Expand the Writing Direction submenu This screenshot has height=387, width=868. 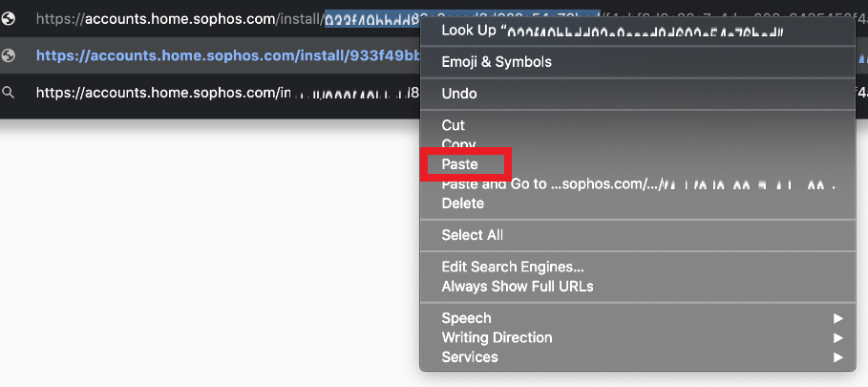pos(497,337)
